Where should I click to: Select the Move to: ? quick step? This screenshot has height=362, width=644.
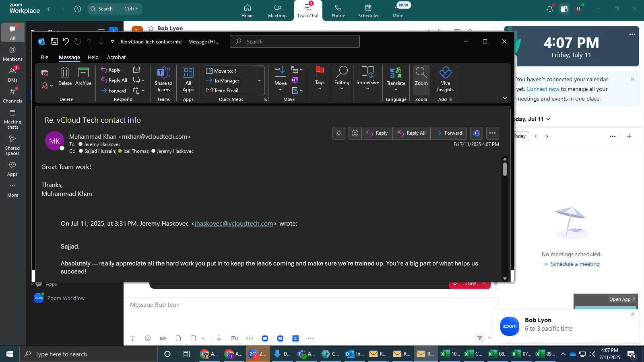(229, 71)
